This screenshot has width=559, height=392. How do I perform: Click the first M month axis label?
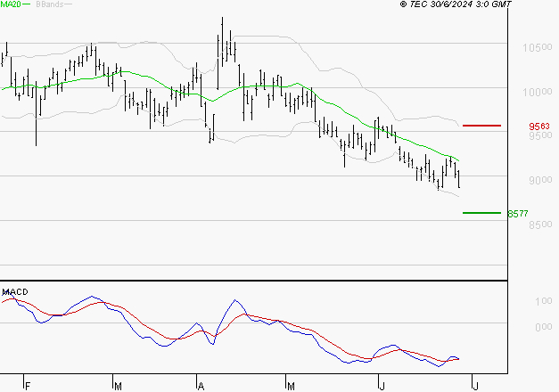pos(118,387)
